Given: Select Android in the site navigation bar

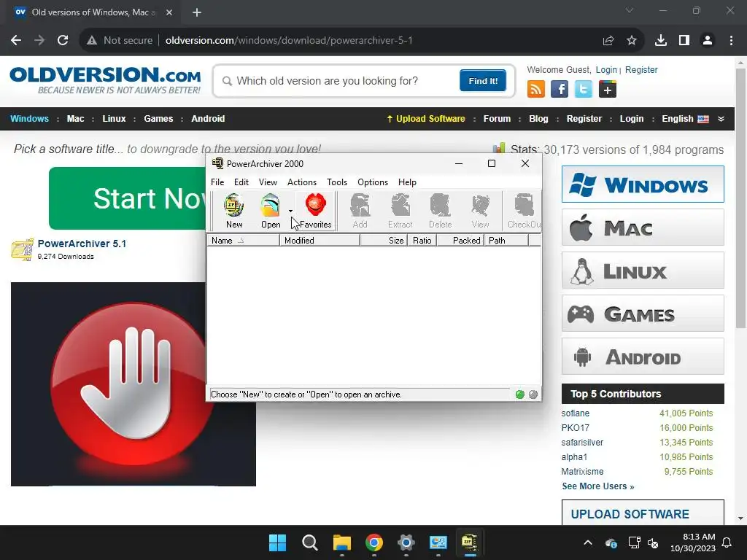Looking at the screenshot, I should pos(208,119).
